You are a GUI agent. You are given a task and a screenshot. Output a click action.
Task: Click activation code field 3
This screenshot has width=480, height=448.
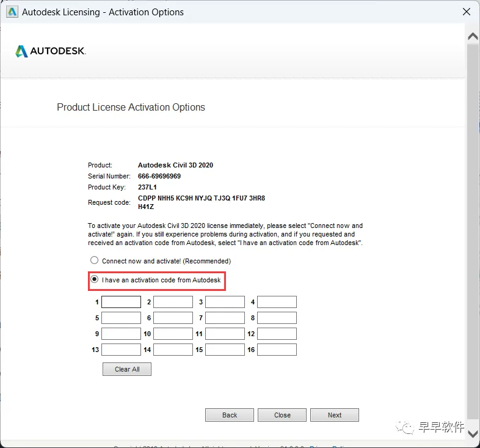pos(225,302)
